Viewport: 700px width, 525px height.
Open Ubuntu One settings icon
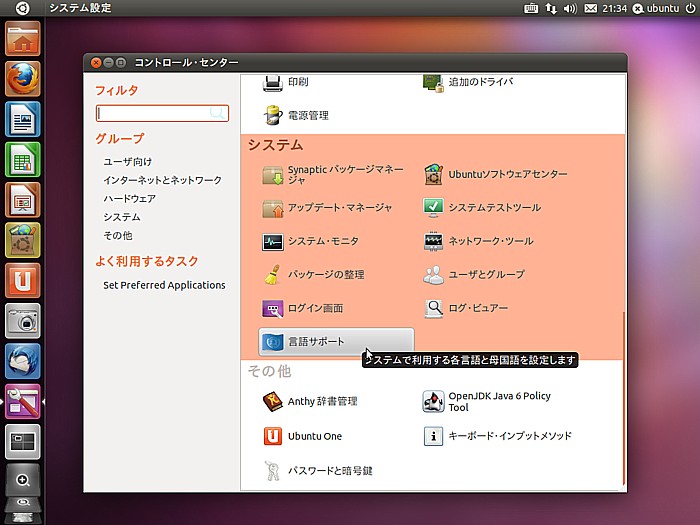(x=272, y=436)
